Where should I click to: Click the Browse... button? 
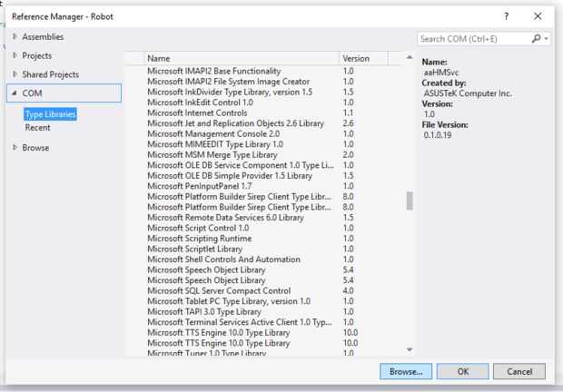(406, 371)
